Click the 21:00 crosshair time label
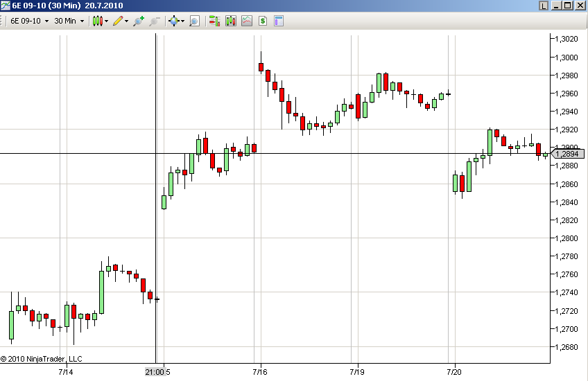 155,372
